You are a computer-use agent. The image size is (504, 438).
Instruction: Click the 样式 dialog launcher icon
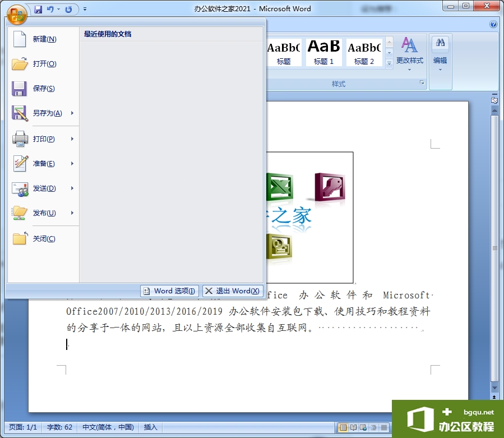(422, 82)
